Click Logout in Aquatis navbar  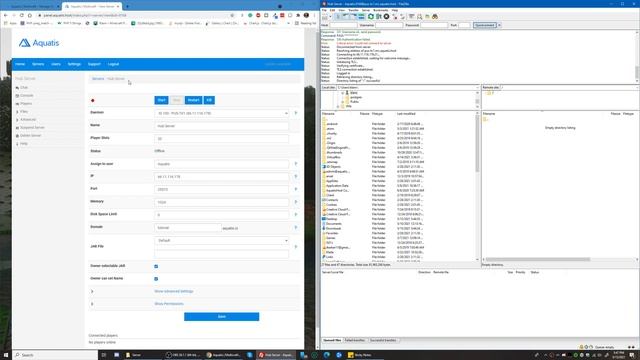point(113,64)
